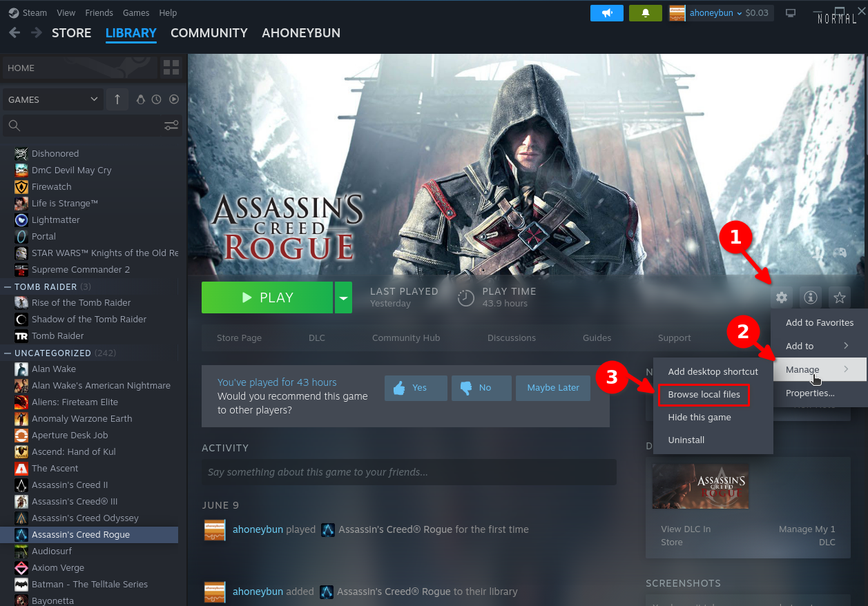Click the back navigation arrow under Steam menu

click(x=14, y=32)
